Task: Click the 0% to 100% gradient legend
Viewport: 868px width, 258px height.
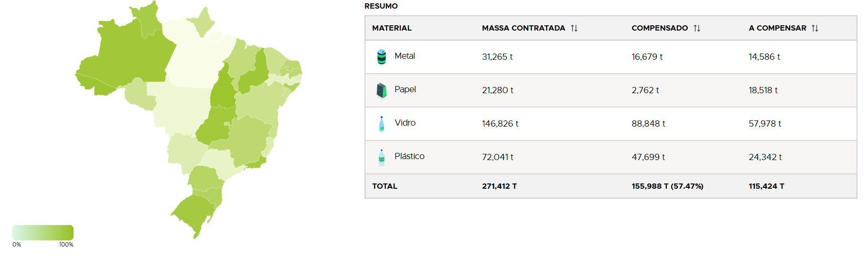Action: pos(43,233)
